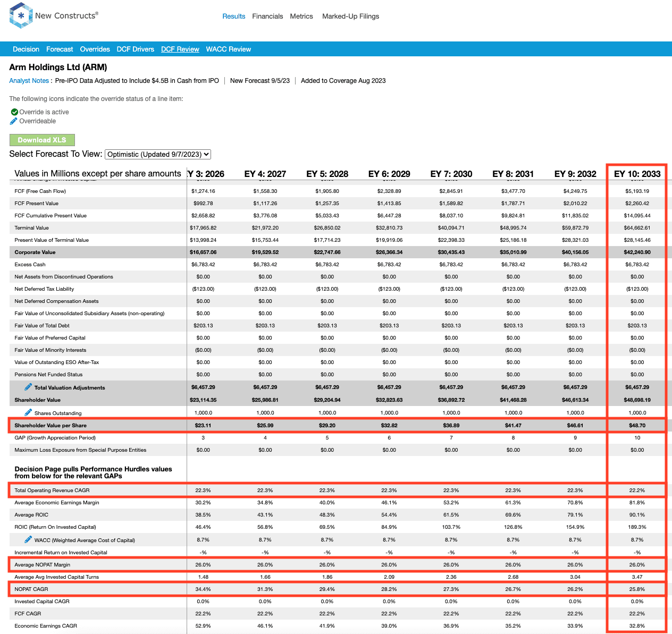Click the New Constructs logo
672x634 pixels.
(x=54, y=16)
